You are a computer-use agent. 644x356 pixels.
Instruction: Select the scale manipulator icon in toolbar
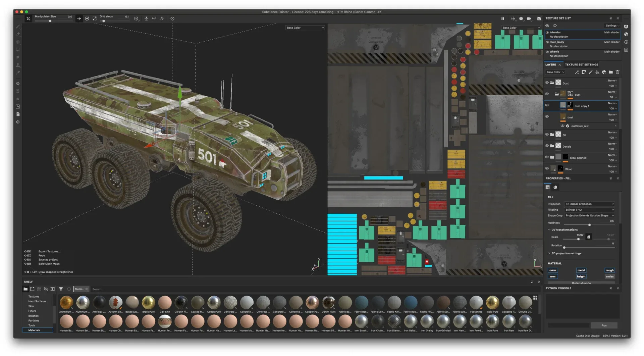[95, 19]
